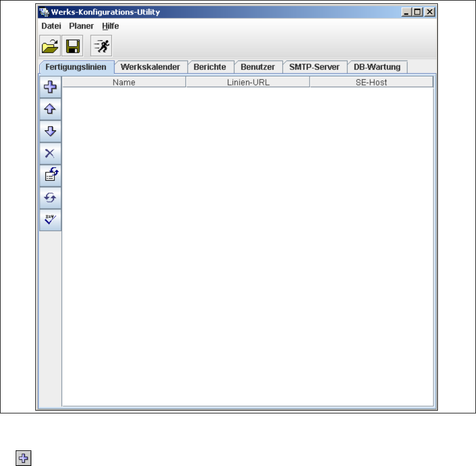This screenshot has width=476, height=466.
Task: Switch to the SMTP-Server tab
Action: [x=314, y=67]
